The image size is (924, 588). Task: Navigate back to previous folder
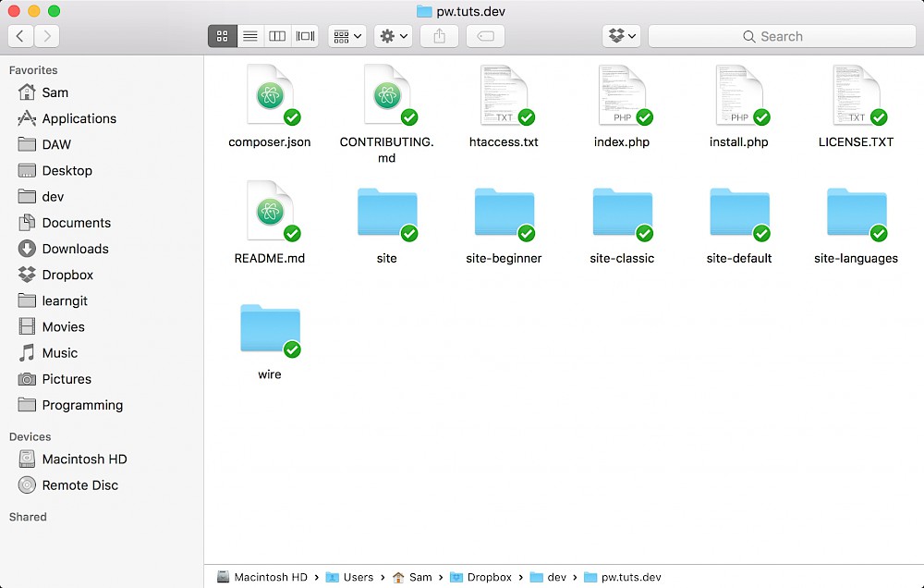click(20, 36)
